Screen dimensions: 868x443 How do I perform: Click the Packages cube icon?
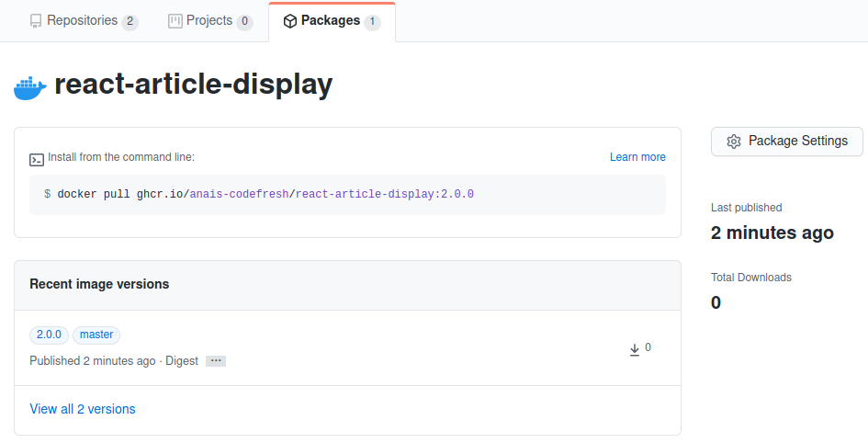click(289, 21)
